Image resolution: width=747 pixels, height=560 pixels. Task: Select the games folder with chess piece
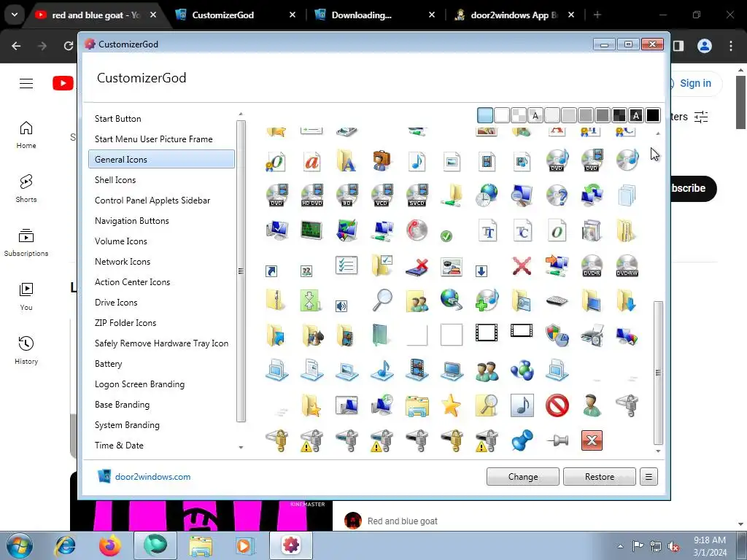[x=312, y=335]
